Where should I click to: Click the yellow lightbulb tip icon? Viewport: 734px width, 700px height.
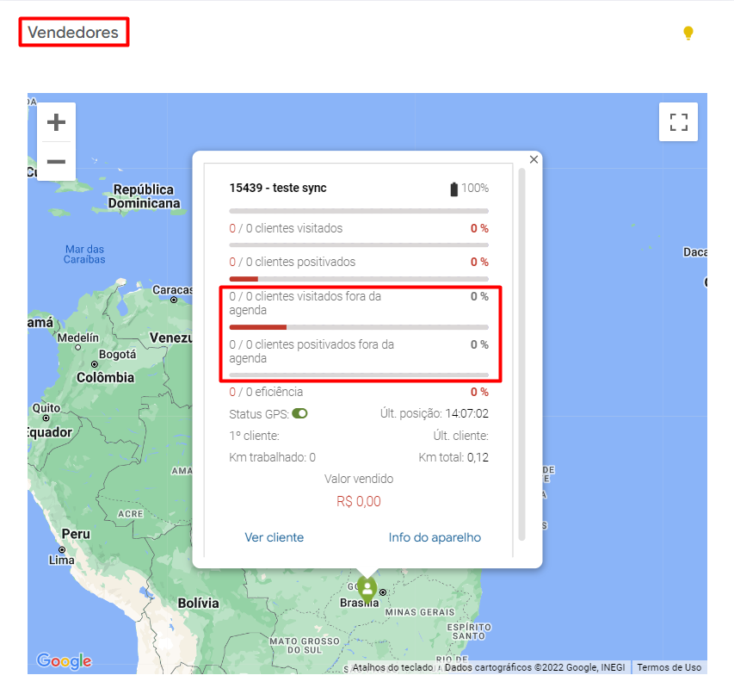(688, 33)
